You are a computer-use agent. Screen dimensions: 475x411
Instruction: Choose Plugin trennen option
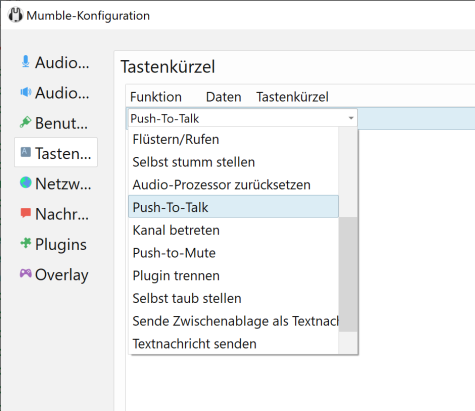(x=233, y=276)
